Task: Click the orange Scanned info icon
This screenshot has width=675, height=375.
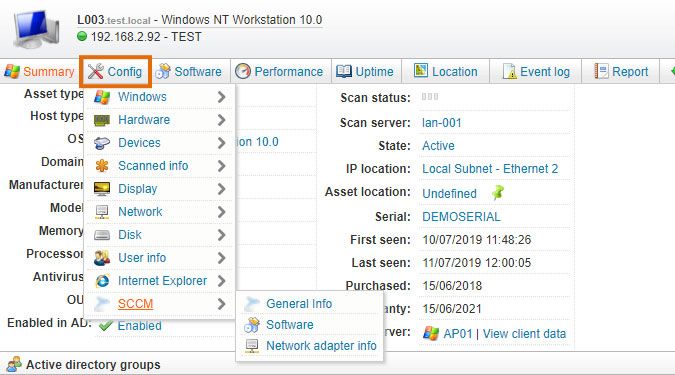Action: click(102, 166)
